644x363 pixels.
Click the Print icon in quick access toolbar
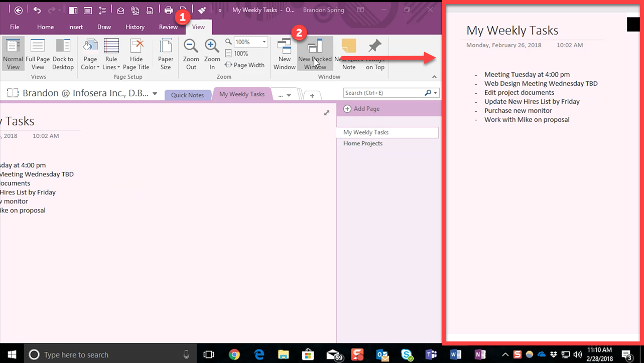pyautogui.click(x=169, y=10)
